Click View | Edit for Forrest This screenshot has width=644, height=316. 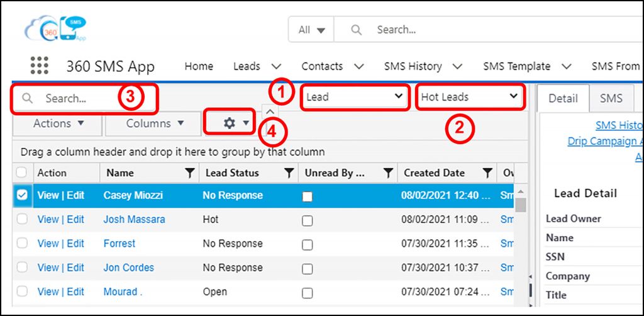[60, 244]
